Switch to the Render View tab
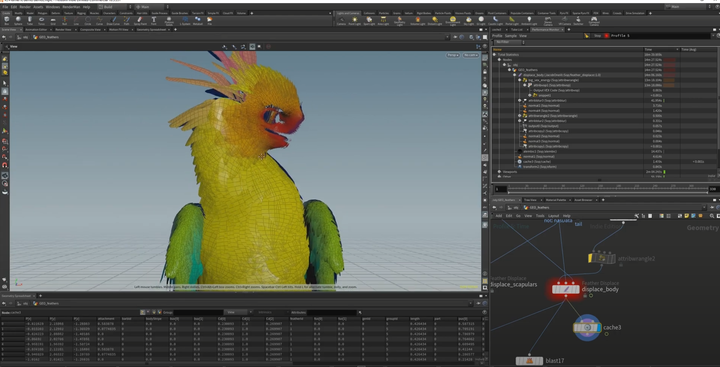The height and width of the screenshot is (367, 720). 63,29
